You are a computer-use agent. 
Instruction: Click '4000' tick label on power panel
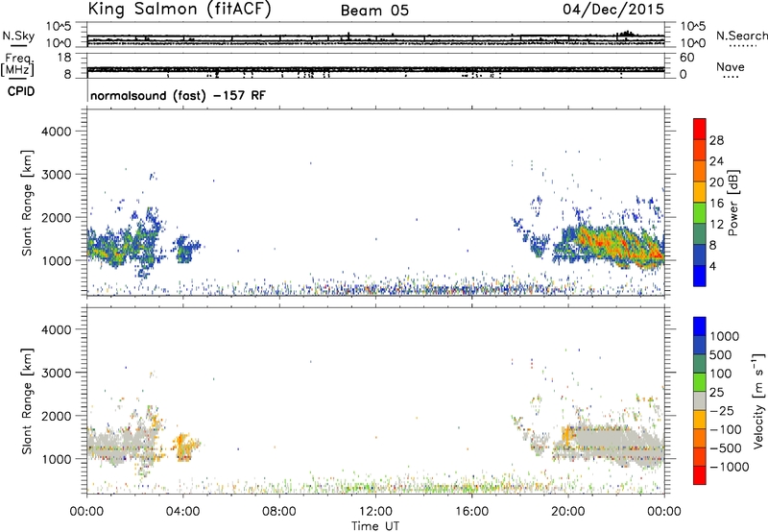coord(57,132)
